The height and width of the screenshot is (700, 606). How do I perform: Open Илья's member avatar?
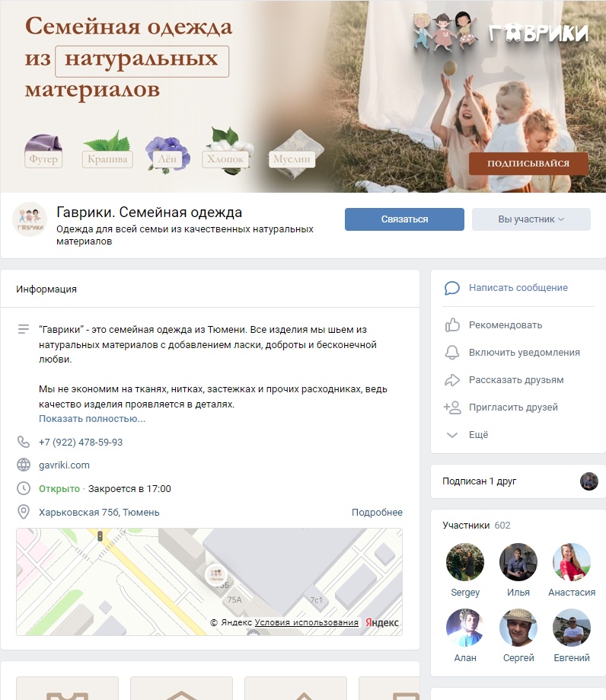point(518,561)
